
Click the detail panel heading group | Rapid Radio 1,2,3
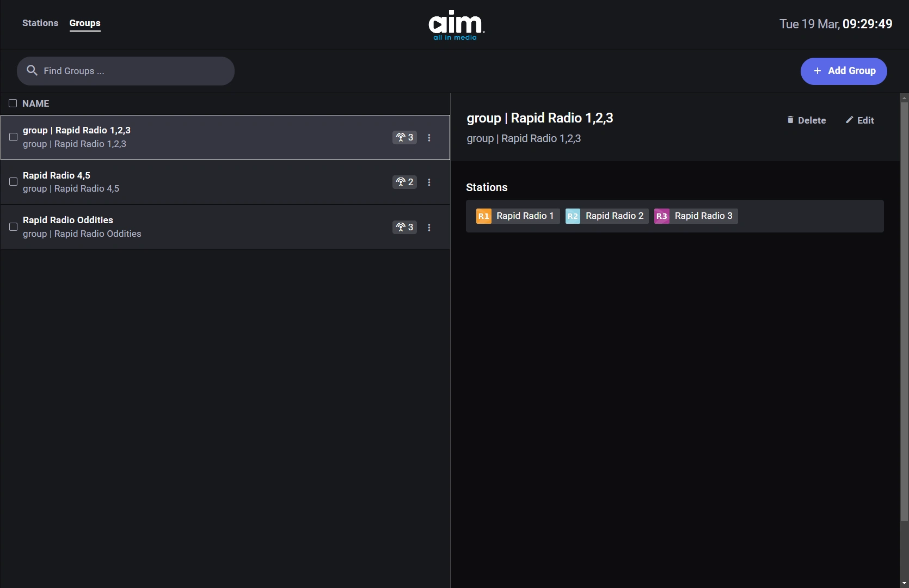(x=540, y=118)
